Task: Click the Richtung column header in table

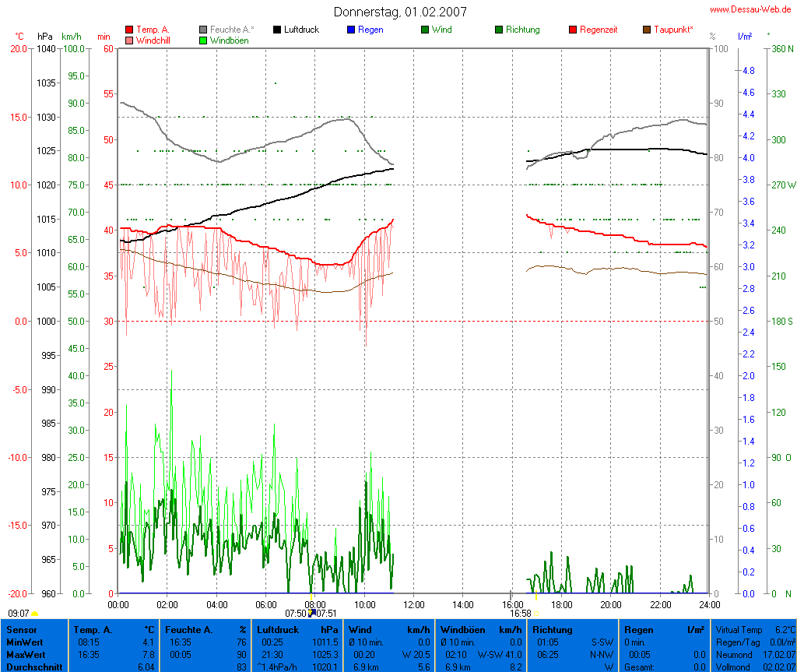Action: coord(553,629)
